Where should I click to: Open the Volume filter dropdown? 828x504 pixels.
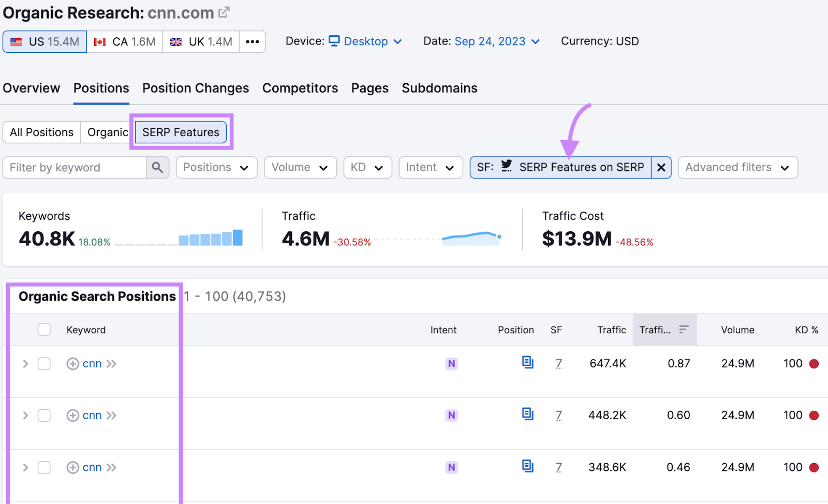tap(300, 167)
